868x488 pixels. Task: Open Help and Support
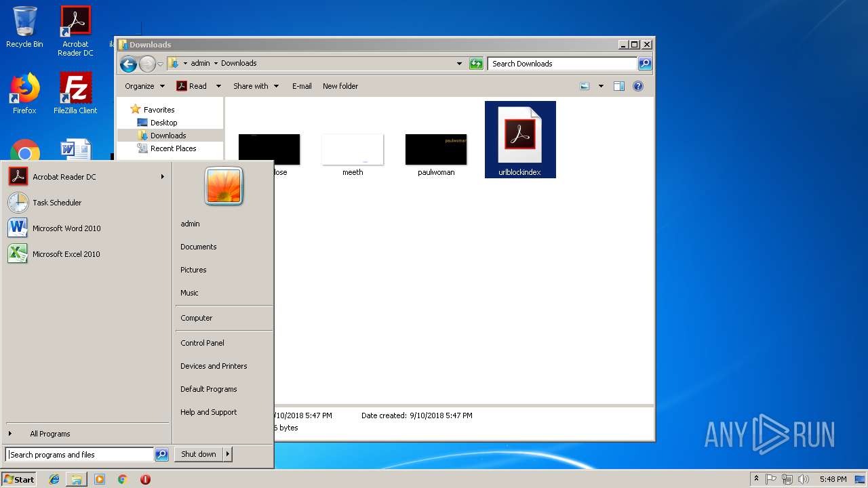click(208, 412)
